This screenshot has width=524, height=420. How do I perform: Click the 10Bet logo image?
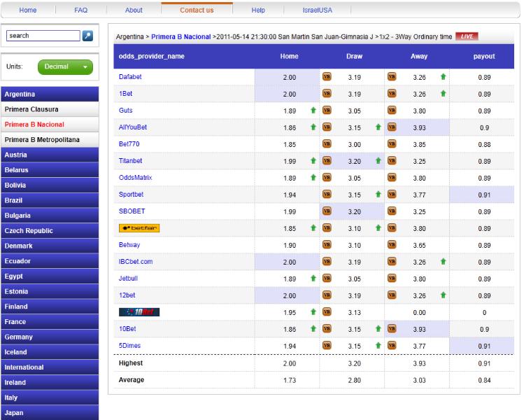pyautogui.click(x=139, y=312)
